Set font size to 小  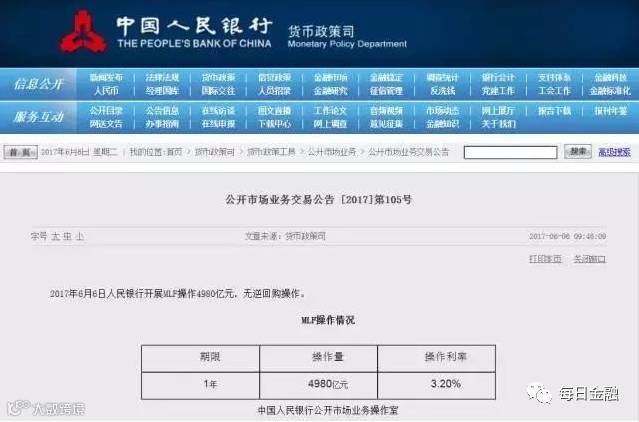point(79,236)
